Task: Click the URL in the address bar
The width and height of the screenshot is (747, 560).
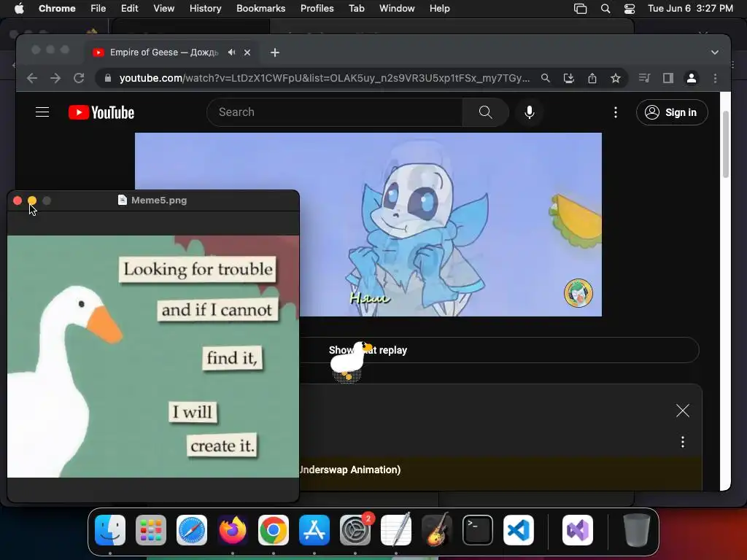Action: 324,78
